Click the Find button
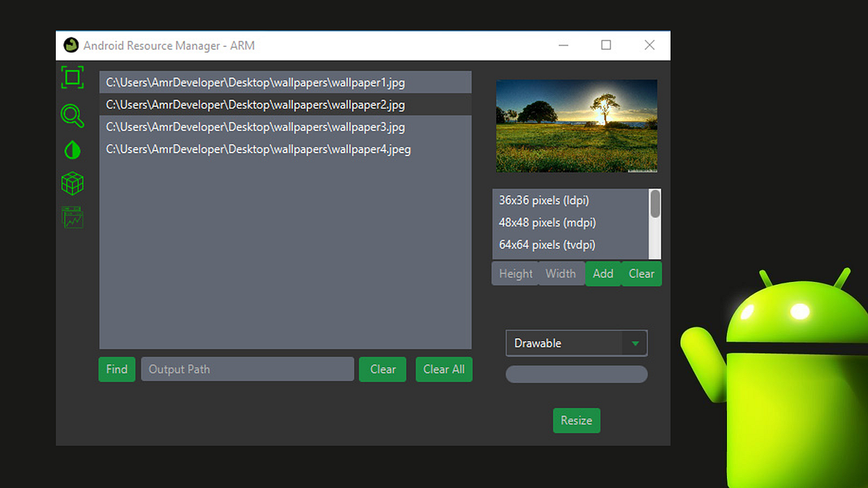This screenshot has width=868, height=488. click(x=116, y=369)
